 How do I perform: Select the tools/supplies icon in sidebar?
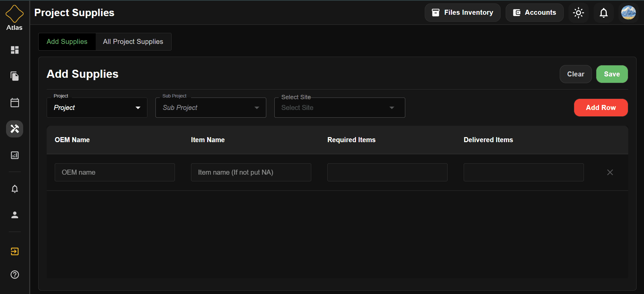click(14, 129)
